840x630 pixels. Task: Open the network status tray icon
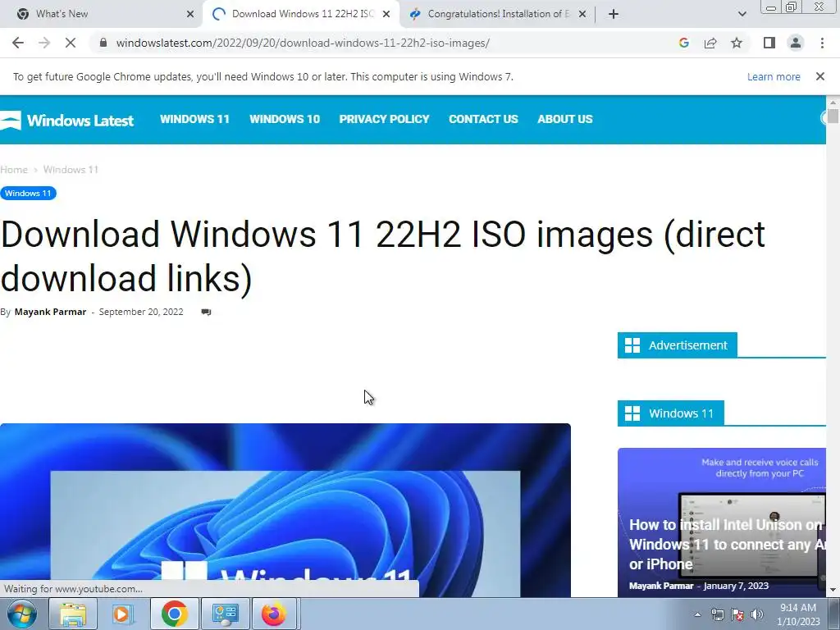click(x=717, y=615)
